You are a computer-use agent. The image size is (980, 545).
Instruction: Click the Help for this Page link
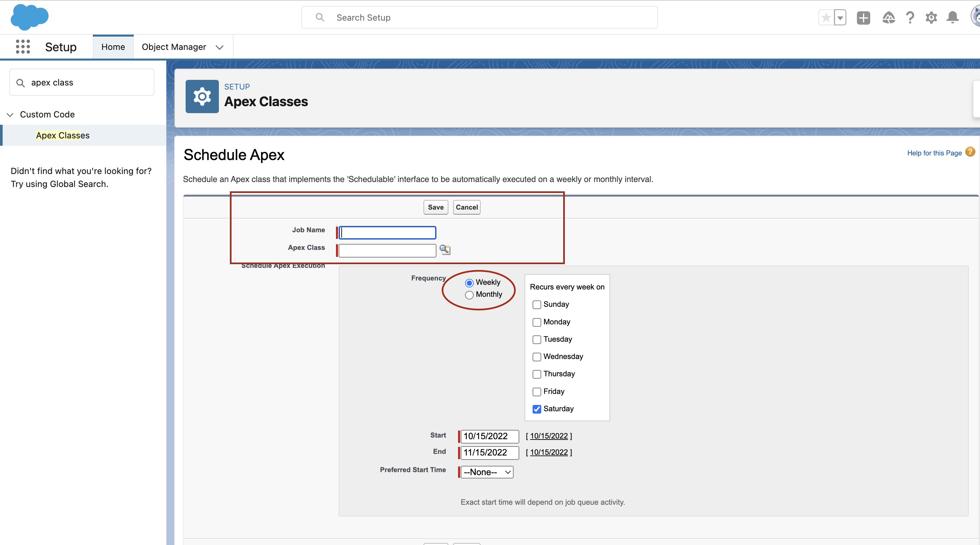coord(935,153)
